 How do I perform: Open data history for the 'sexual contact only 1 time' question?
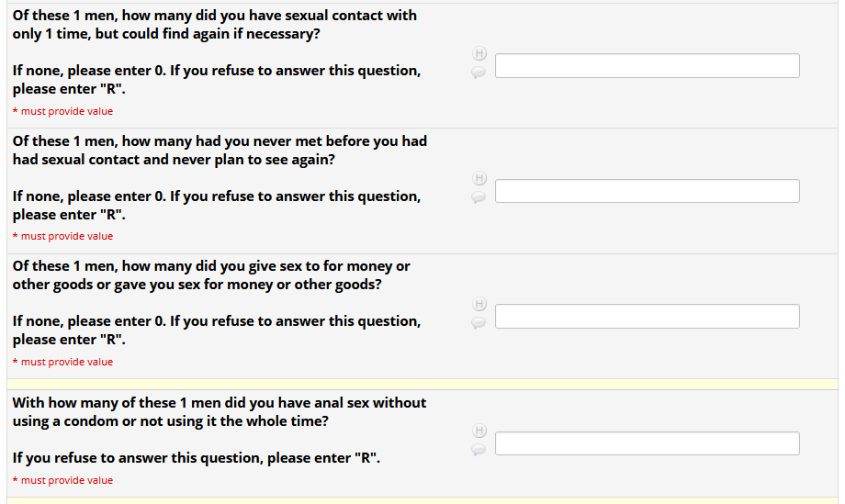[479, 53]
